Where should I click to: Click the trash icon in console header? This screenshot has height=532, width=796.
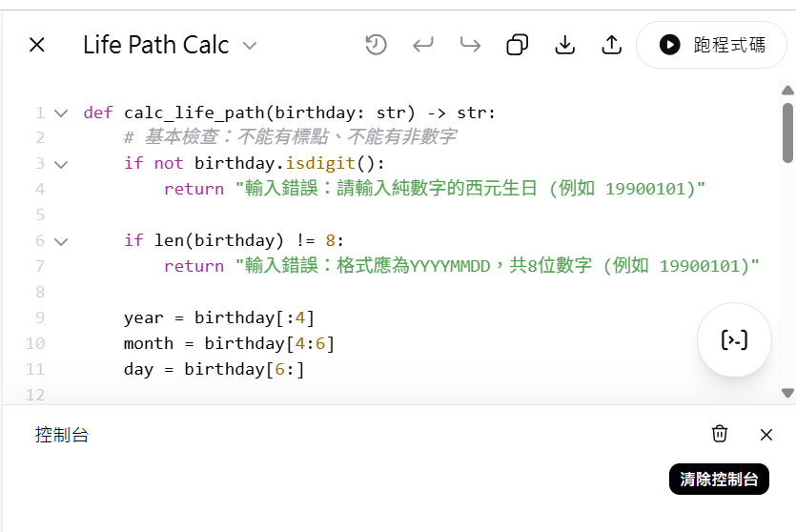[720, 434]
